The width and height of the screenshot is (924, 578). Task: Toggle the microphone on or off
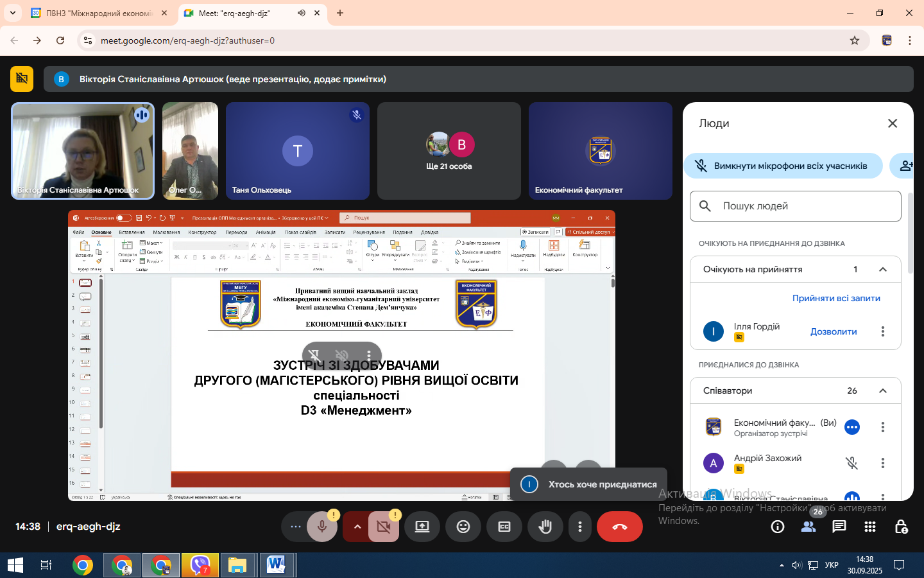pyautogui.click(x=322, y=527)
